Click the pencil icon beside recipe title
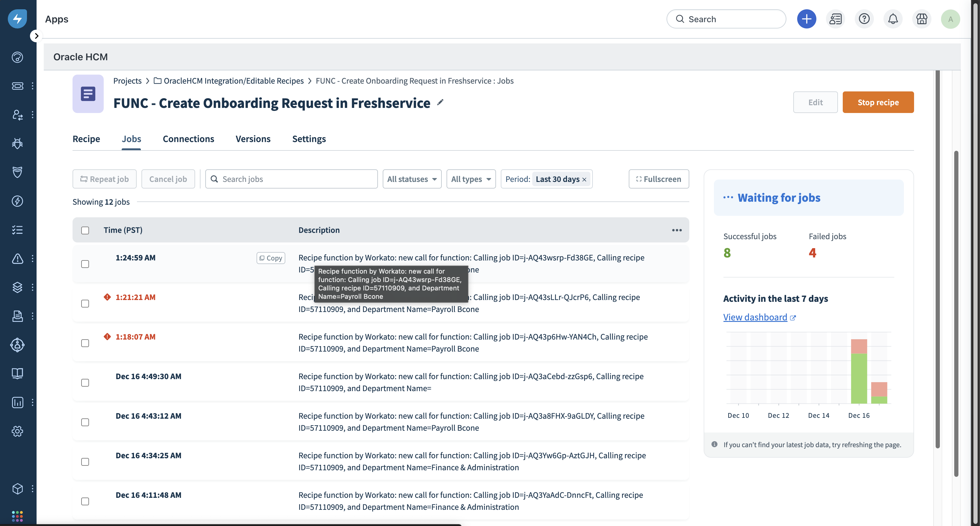 coord(440,102)
